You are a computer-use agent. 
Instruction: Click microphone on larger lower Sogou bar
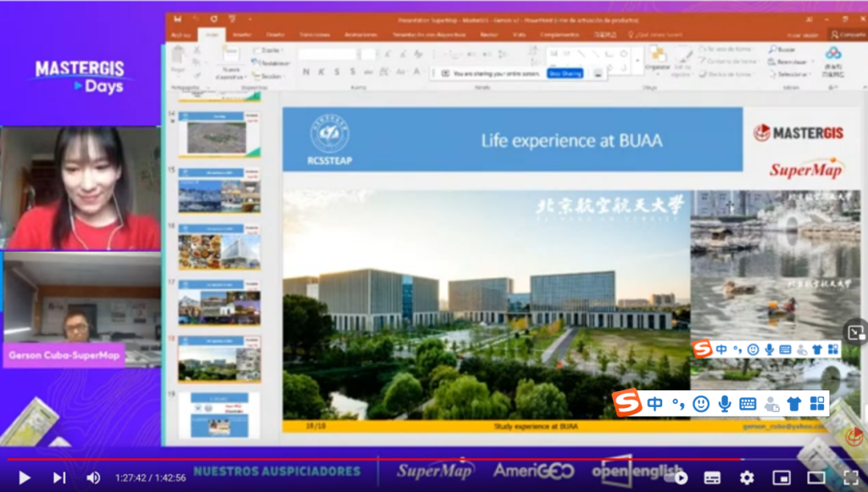pyautogui.click(x=724, y=404)
